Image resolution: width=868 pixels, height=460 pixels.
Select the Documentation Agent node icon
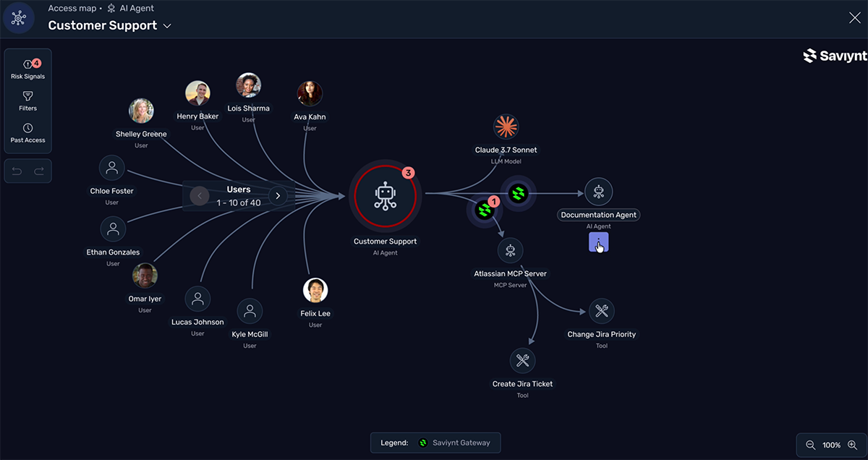click(599, 192)
